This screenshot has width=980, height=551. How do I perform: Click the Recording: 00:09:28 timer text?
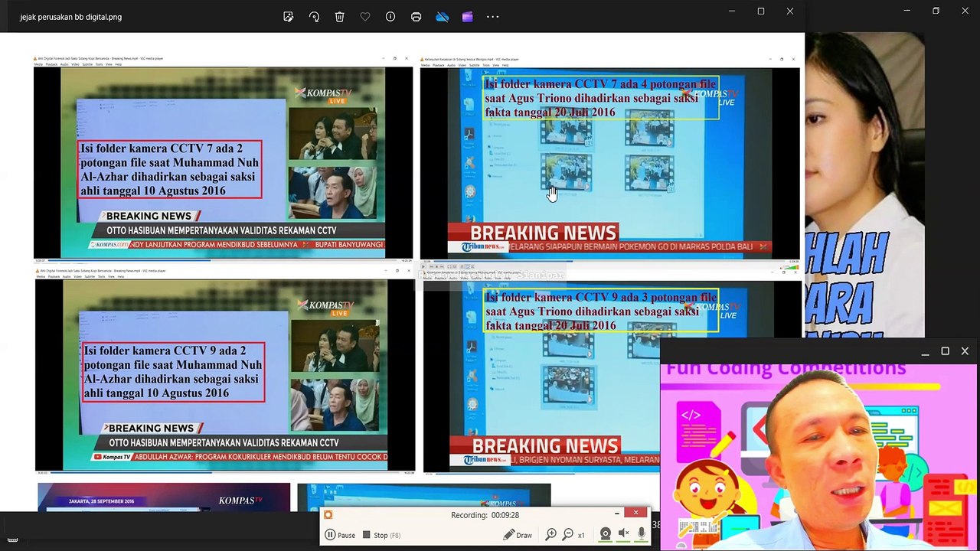tap(485, 515)
